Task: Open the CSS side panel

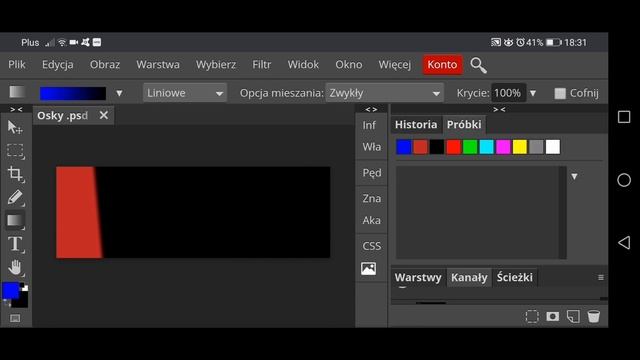Action: click(371, 246)
